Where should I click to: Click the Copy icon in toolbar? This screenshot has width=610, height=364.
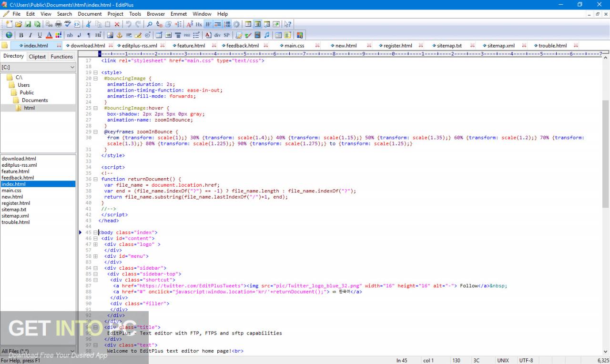[x=98, y=24]
